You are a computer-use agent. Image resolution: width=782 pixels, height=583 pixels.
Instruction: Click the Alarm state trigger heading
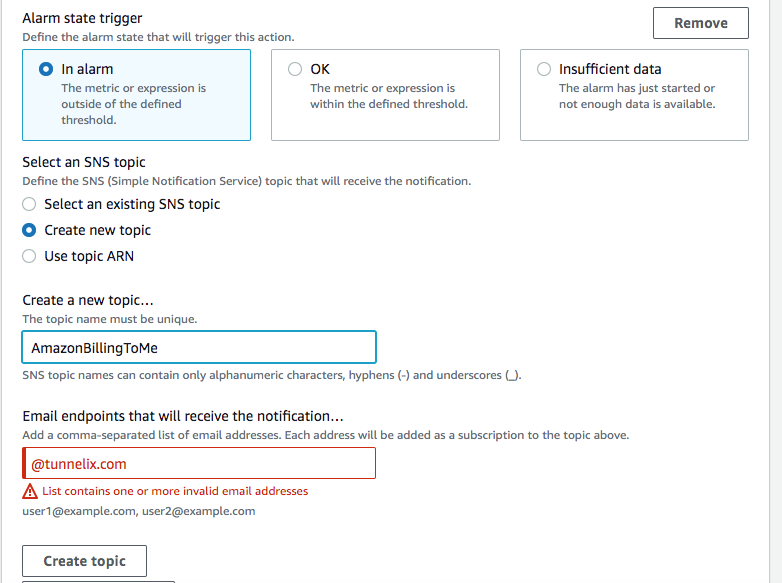[82, 18]
